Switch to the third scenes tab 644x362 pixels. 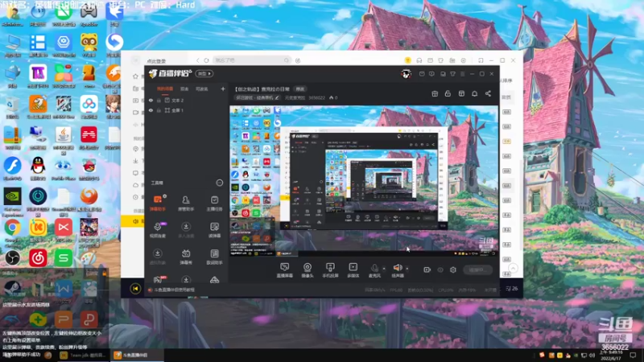pyautogui.click(x=202, y=88)
